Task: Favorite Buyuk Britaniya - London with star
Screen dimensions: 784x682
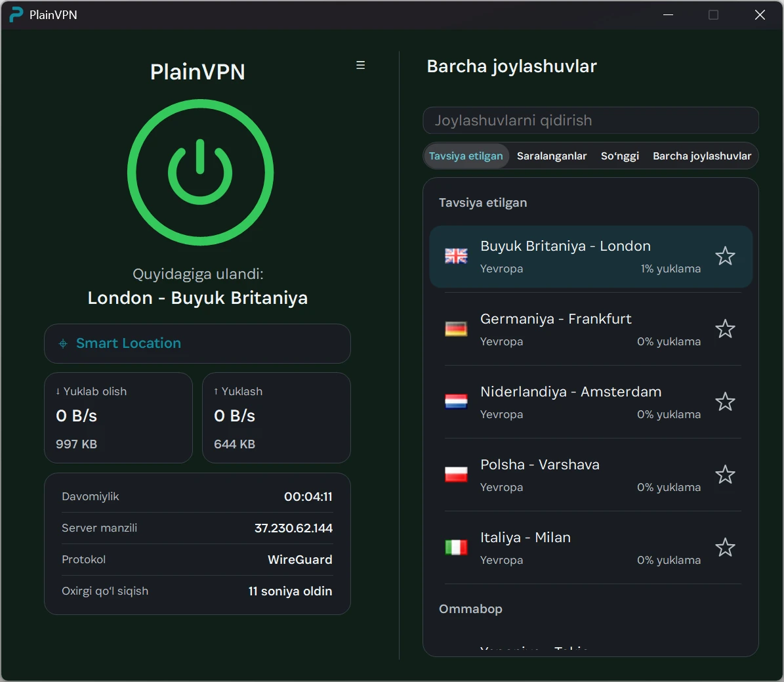Action: tap(725, 256)
